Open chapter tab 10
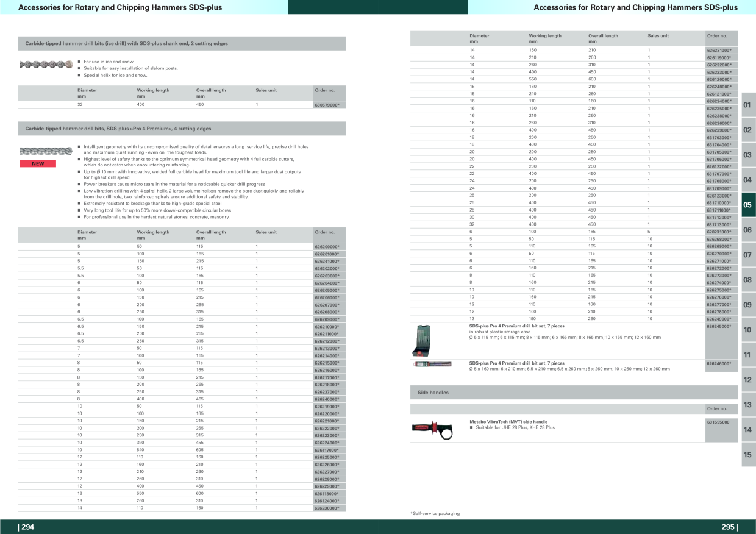The image size is (756, 534). (x=748, y=330)
